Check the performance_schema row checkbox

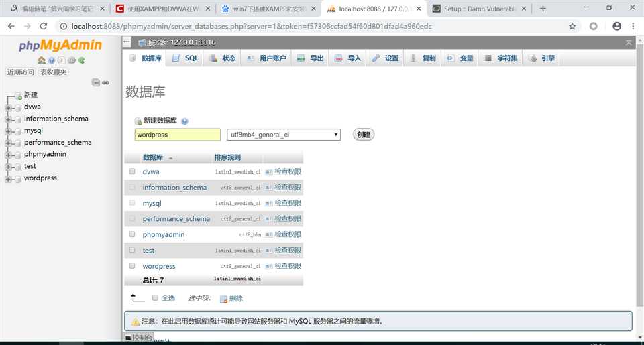coord(132,218)
